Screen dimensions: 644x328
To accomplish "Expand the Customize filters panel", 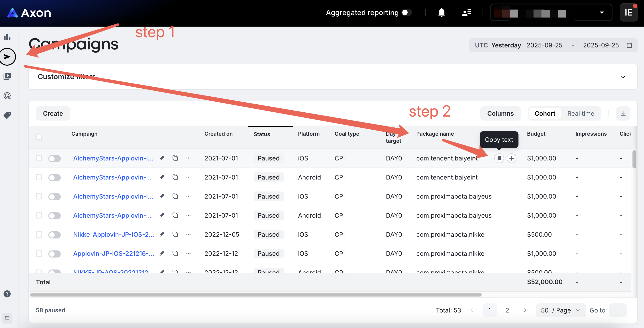I will point(623,77).
